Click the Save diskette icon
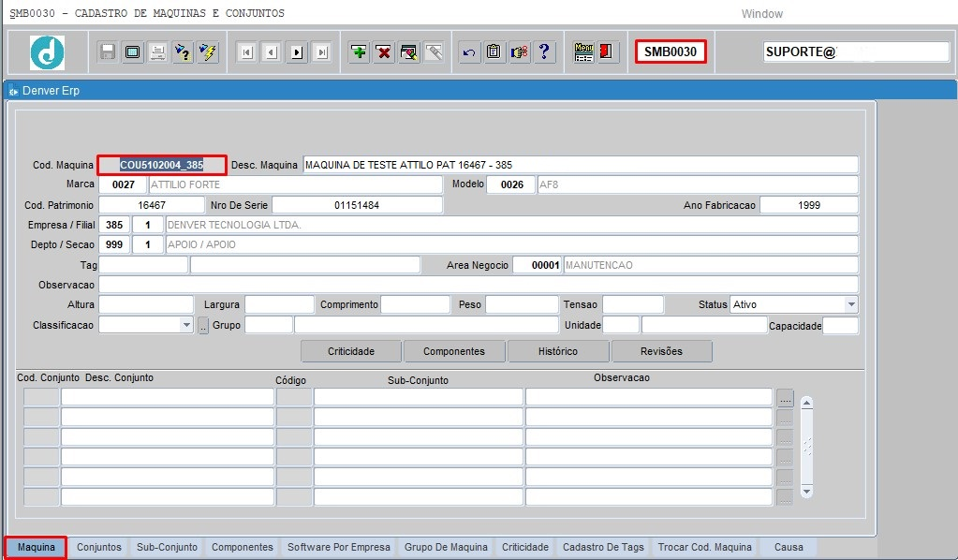Screen dimensions: 958x560 (108, 52)
